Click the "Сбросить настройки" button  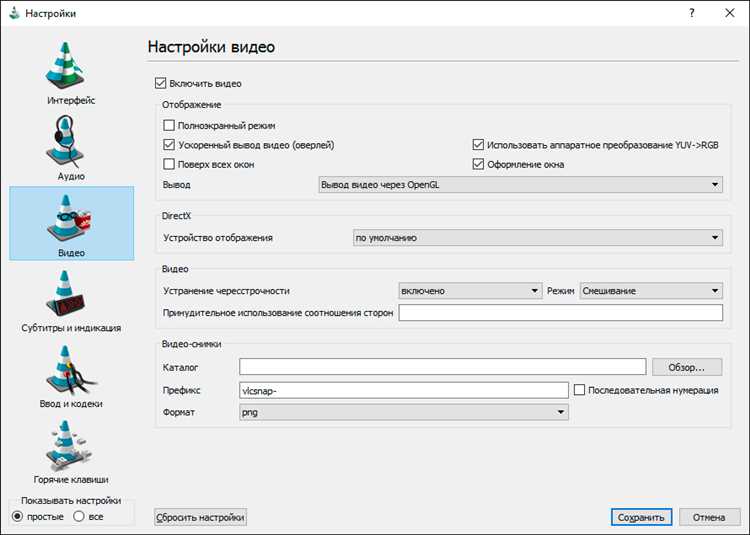click(x=201, y=517)
